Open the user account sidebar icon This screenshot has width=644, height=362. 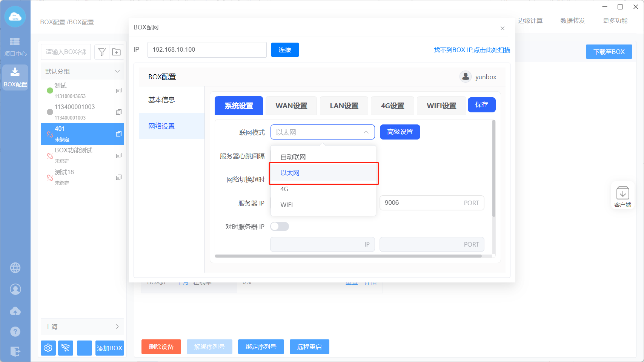pyautogui.click(x=15, y=289)
